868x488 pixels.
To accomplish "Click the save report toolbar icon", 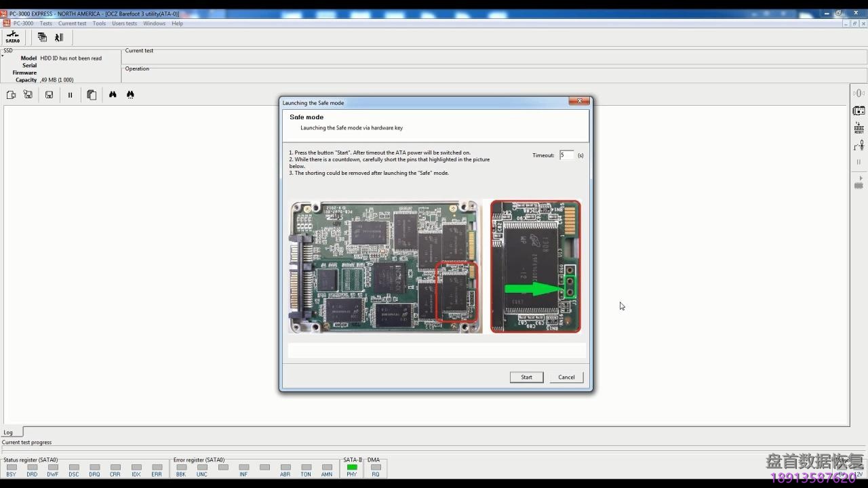I will (49, 94).
